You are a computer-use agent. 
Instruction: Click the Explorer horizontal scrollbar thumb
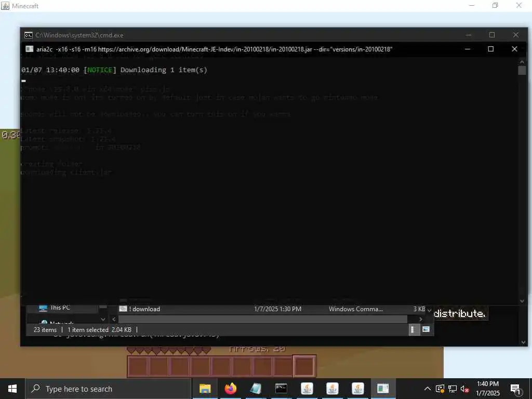click(x=262, y=320)
